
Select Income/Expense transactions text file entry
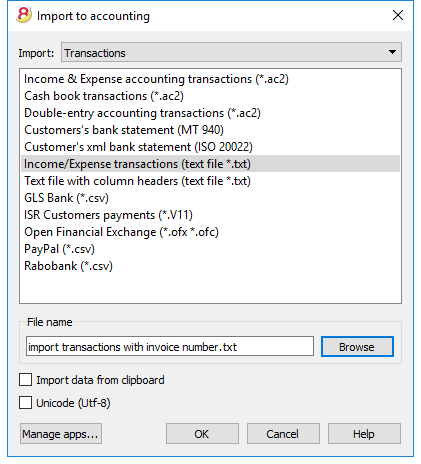(x=210, y=164)
